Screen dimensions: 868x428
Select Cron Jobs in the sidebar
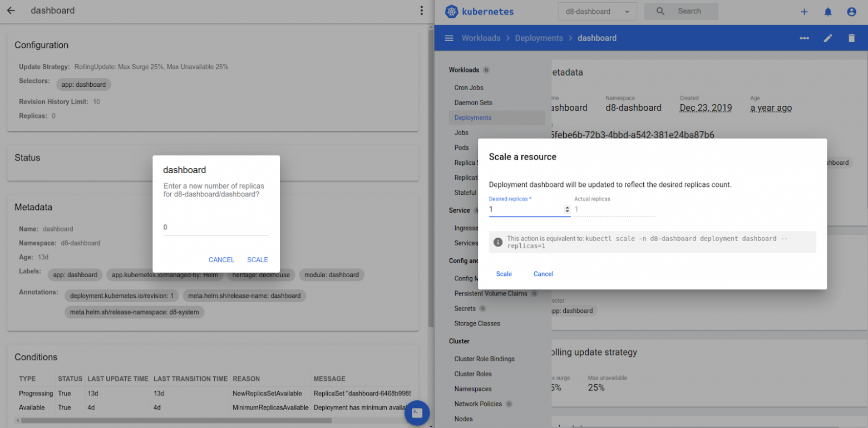468,87
